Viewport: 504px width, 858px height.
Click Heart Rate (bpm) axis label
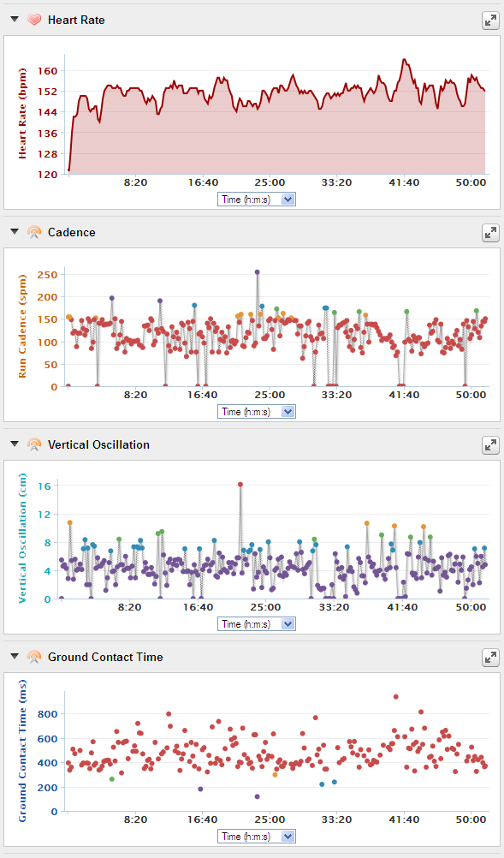[22, 114]
